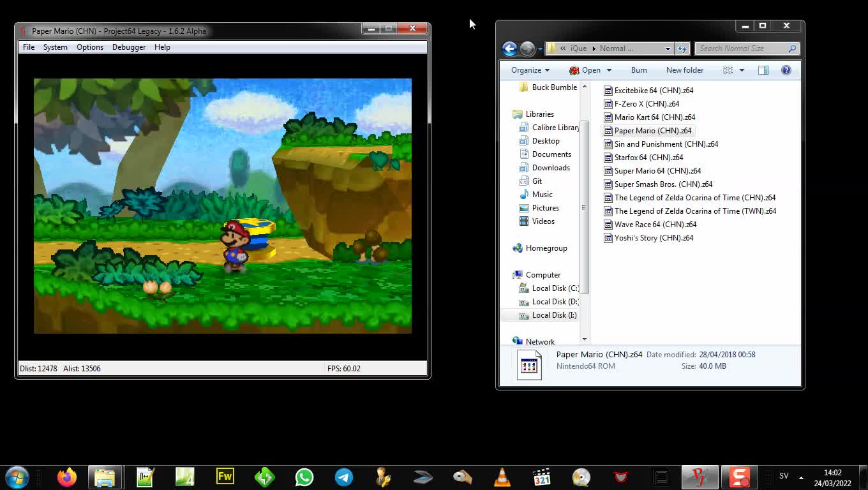Image resolution: width=868 pixels, height=490 pixels.
Task: Select Videos library in the sidebar
Action: coord(537,221)
